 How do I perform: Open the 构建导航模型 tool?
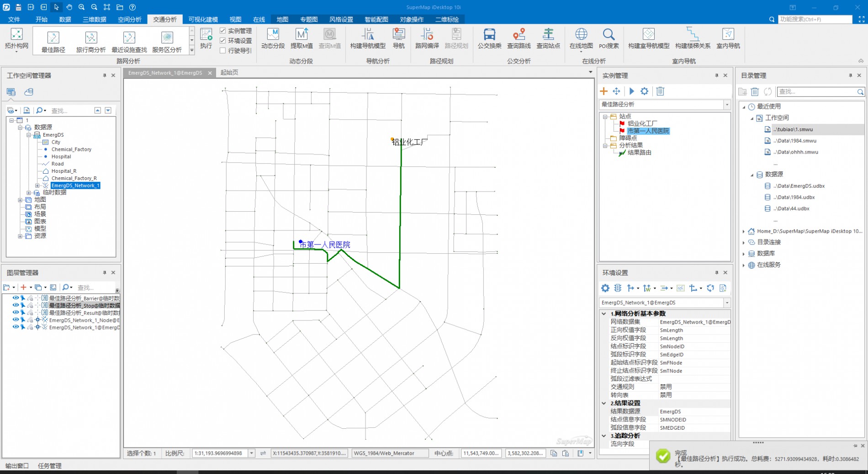coord(368,38)
